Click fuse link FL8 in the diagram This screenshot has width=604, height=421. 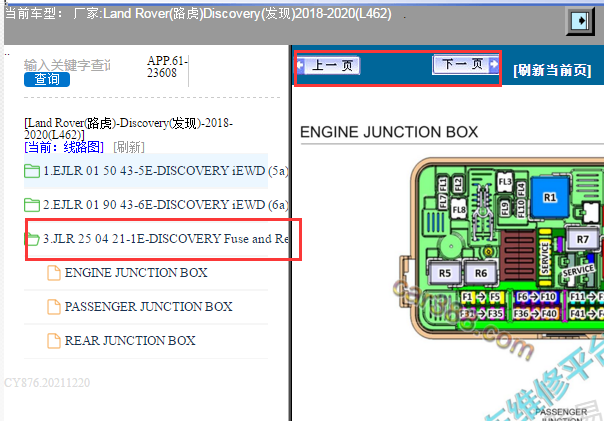click(459, 210)
